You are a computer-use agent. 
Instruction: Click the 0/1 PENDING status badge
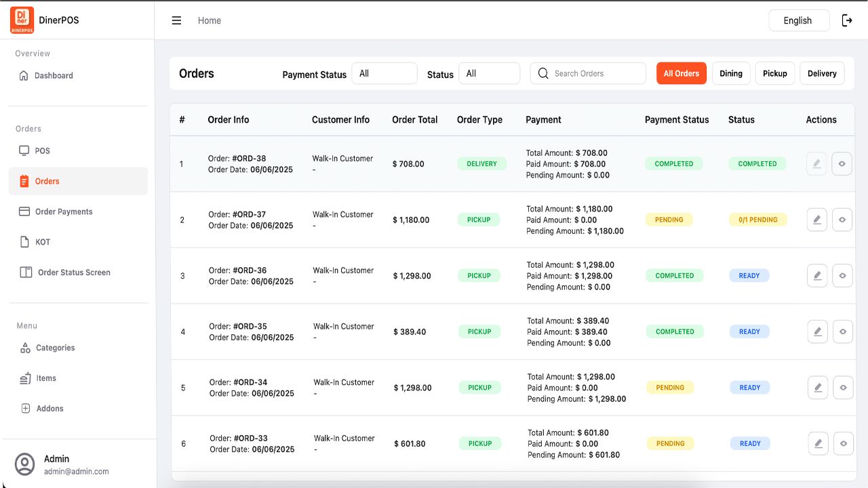[757, 220]
